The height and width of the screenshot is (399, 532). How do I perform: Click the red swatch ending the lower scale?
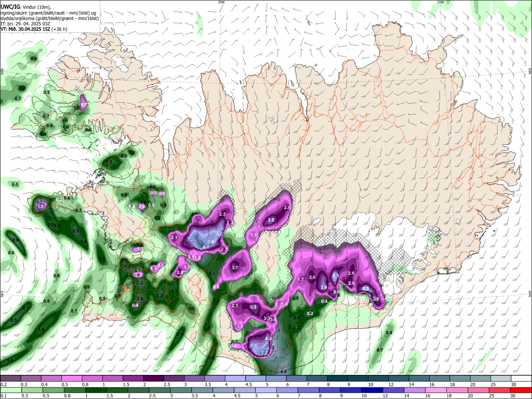tap(521, 390)
